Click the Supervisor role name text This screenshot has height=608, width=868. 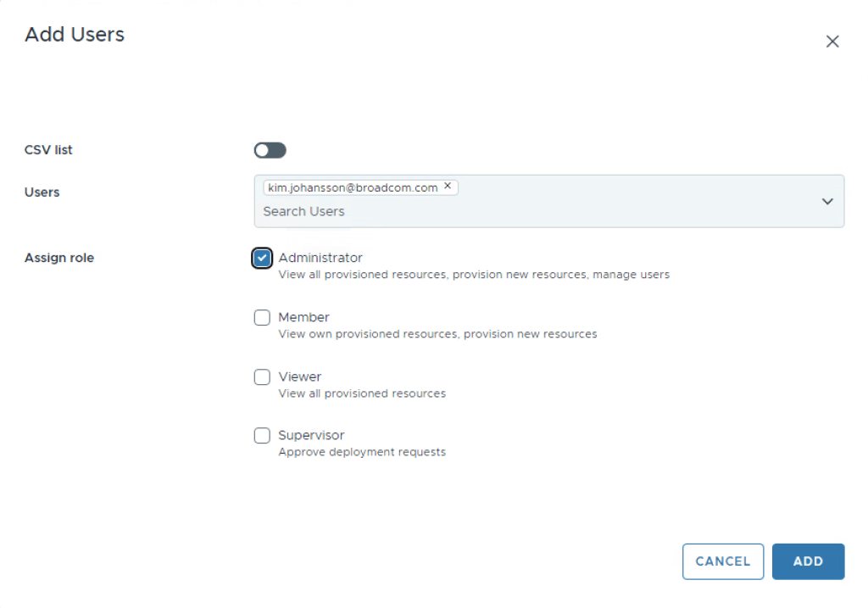311,435
